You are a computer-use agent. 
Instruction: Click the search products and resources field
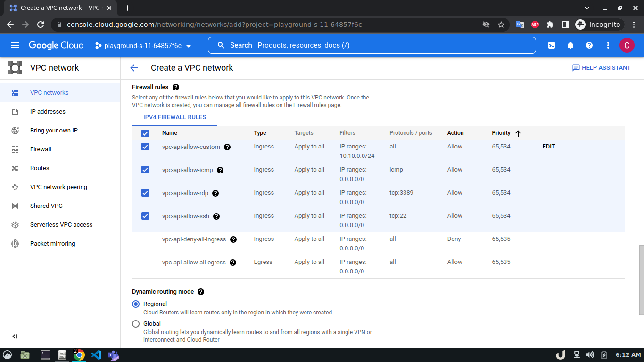[x=372, y=45]
